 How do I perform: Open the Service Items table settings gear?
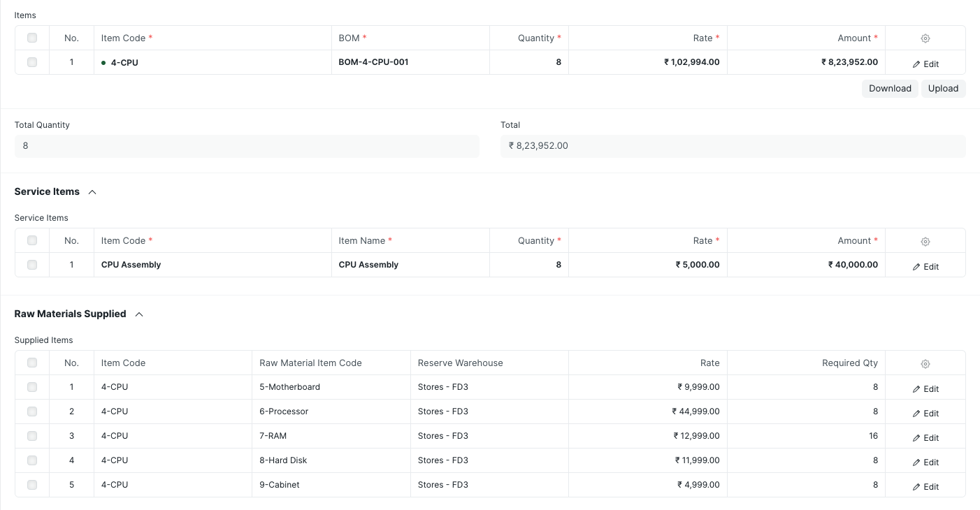925,241
